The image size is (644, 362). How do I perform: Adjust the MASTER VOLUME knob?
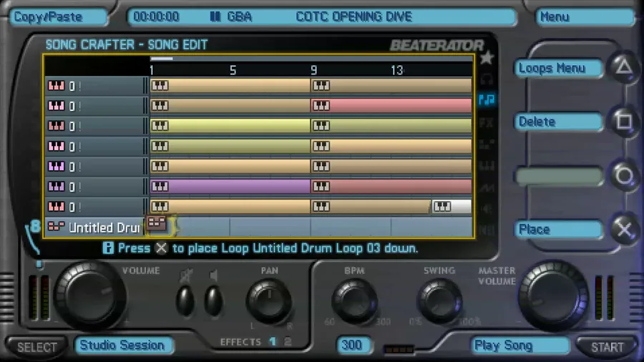[x=553, y=296]
